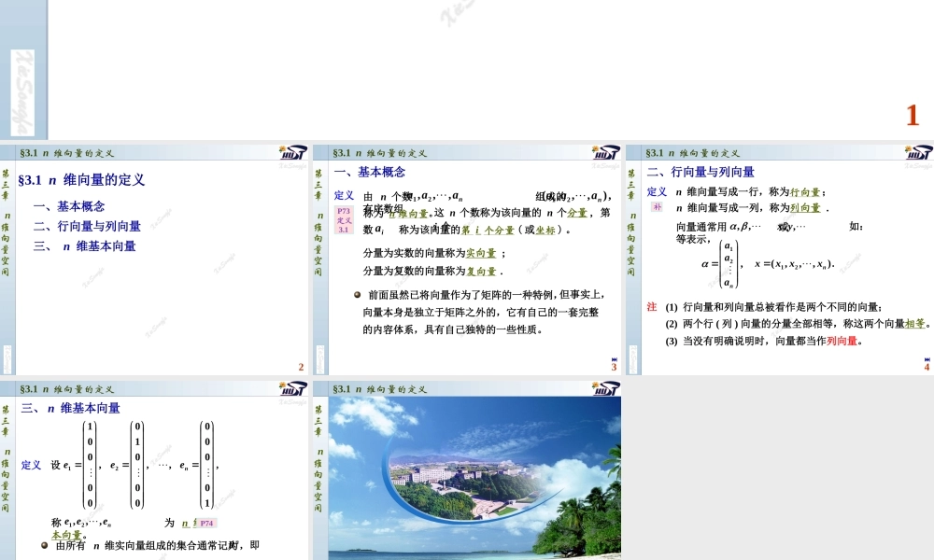Click page number 2 on the first slide
This screenshot has height=560, width=934.
click(x=300, y=367)
